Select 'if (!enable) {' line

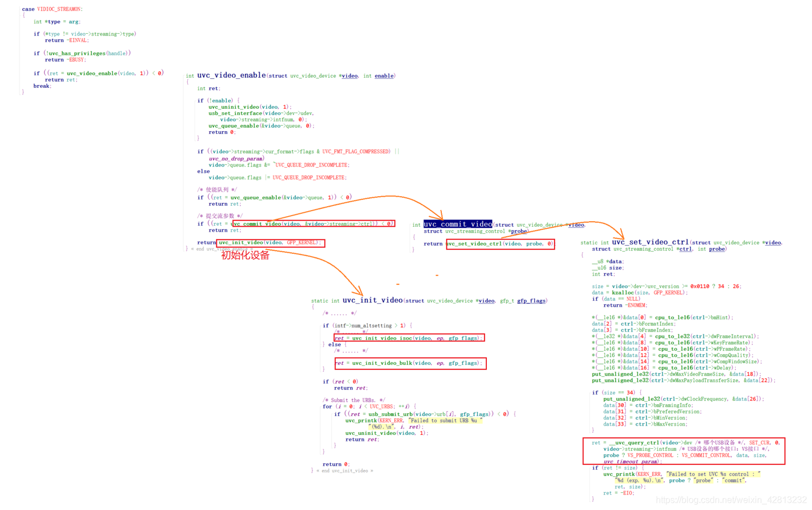(218, 101)
